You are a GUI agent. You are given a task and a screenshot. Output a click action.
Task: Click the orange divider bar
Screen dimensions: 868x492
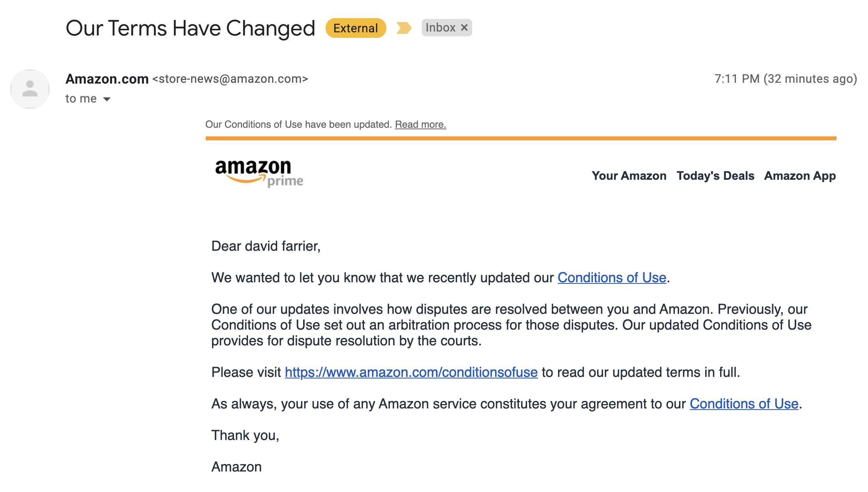(x=521, y=138)
